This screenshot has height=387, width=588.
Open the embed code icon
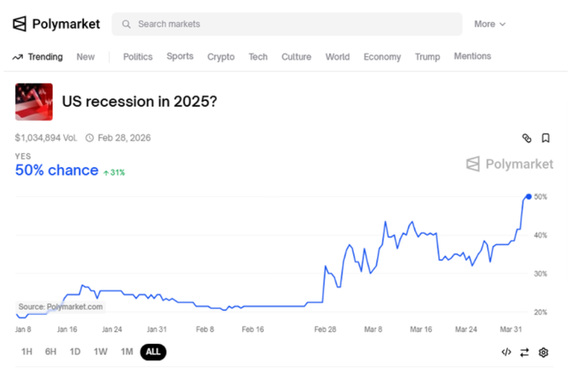[x=506, y=352]
